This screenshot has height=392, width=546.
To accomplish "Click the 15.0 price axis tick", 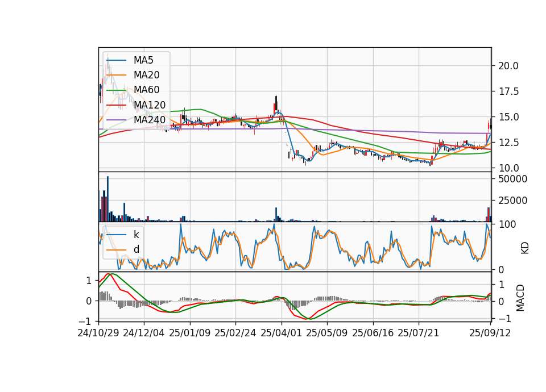I will 508,117.
